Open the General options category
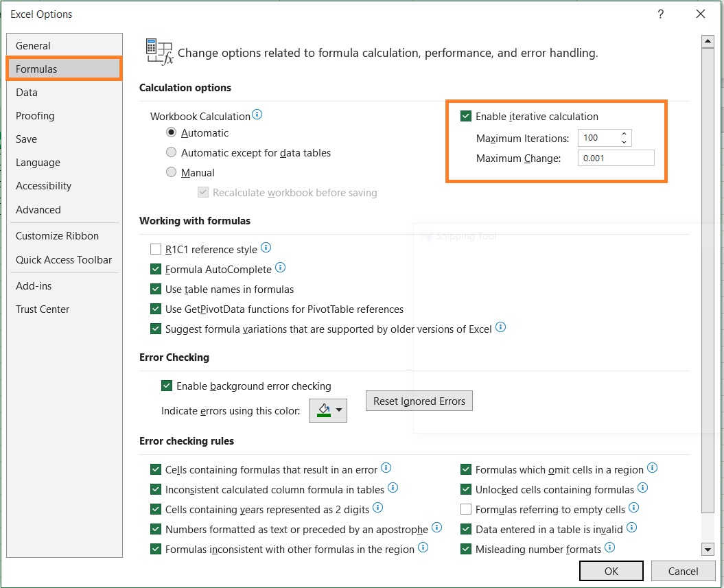This screenshot has width=724, height=588. coord(65,46)
